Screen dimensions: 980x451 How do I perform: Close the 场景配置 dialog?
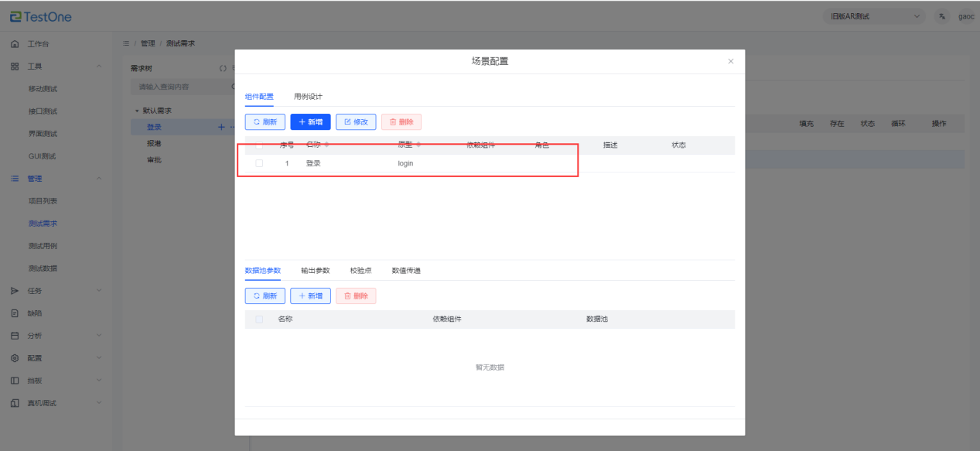point(730,61)
